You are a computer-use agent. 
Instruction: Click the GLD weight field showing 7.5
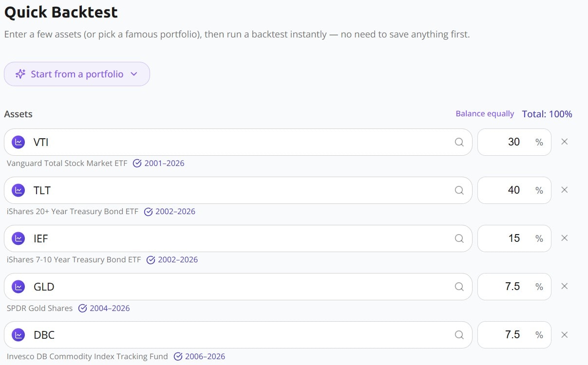pyautogui.click(x=514, y=287)
